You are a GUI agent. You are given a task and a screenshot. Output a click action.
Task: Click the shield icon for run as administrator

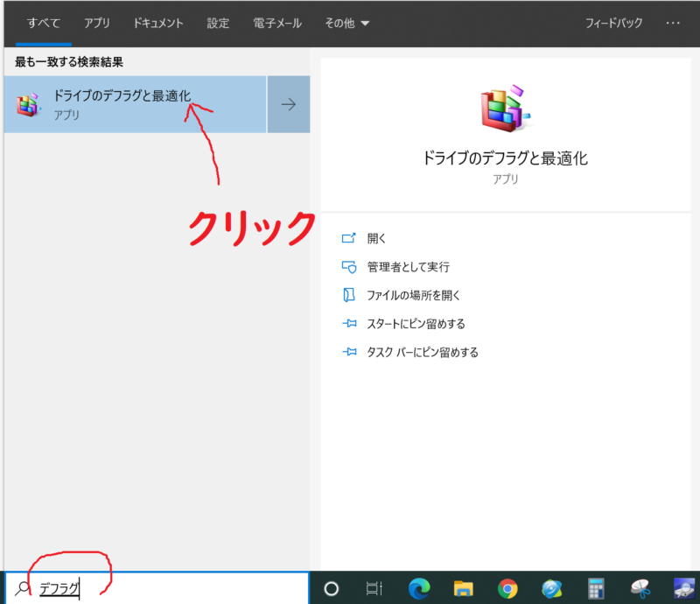pyautogui.click(x=348, y=267)
